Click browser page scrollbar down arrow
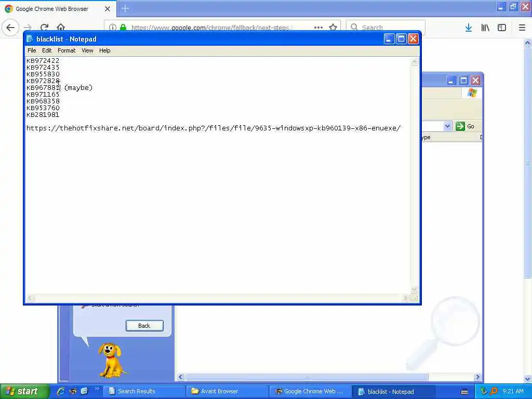 [x=528, y=379]
